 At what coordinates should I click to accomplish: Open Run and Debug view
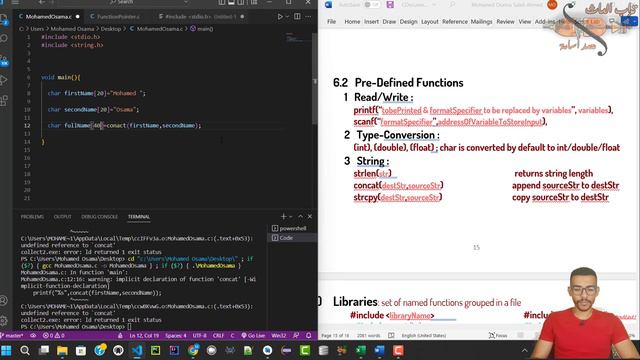[4, 80]
